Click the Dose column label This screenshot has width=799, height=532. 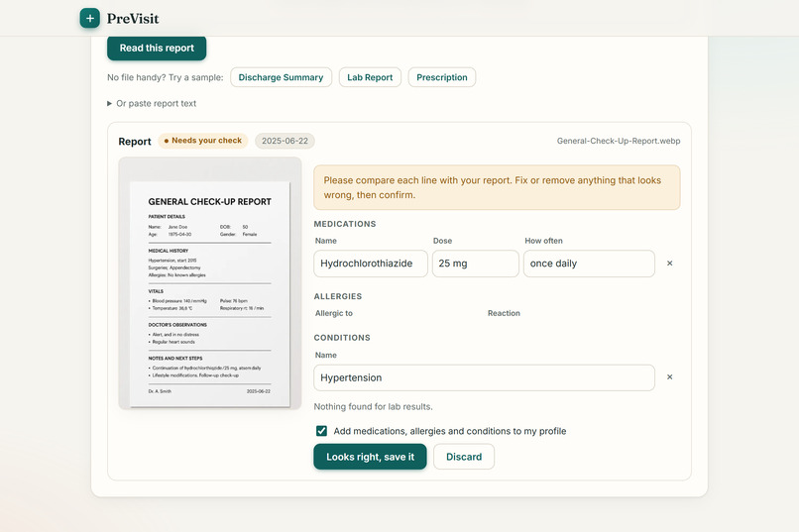442,241
